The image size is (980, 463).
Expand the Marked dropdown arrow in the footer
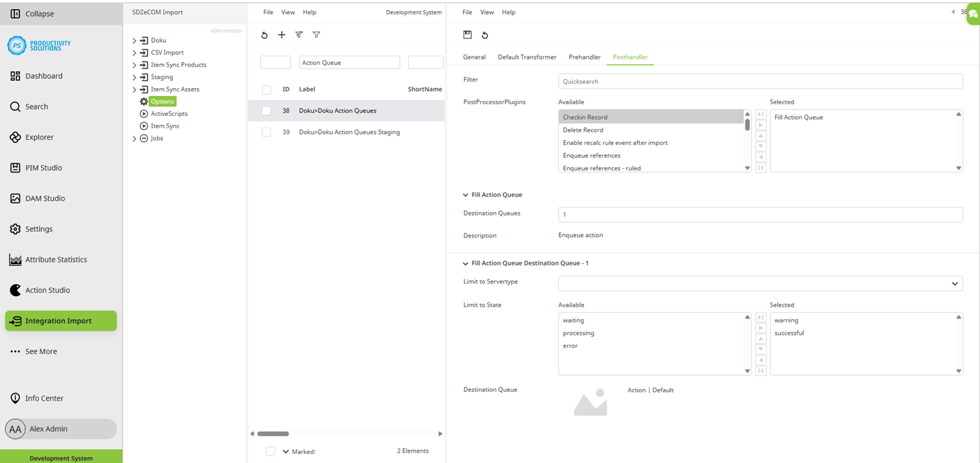286,451
